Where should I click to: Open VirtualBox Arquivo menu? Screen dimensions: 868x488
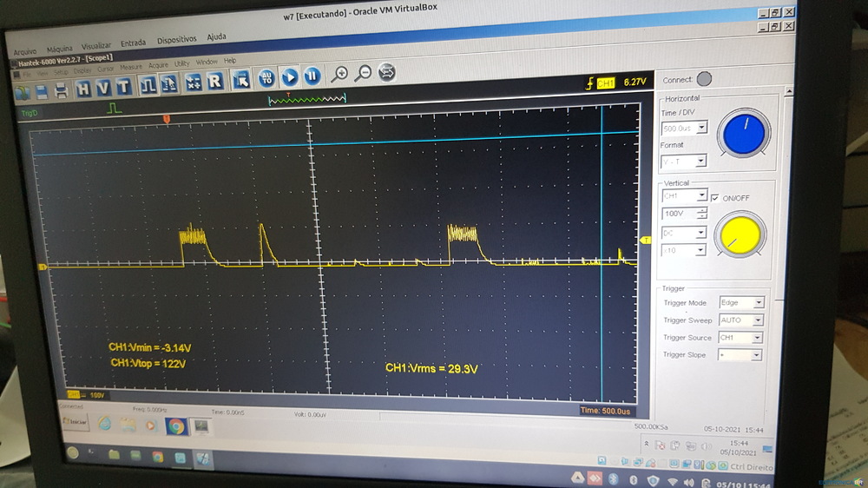coord(25,51)
